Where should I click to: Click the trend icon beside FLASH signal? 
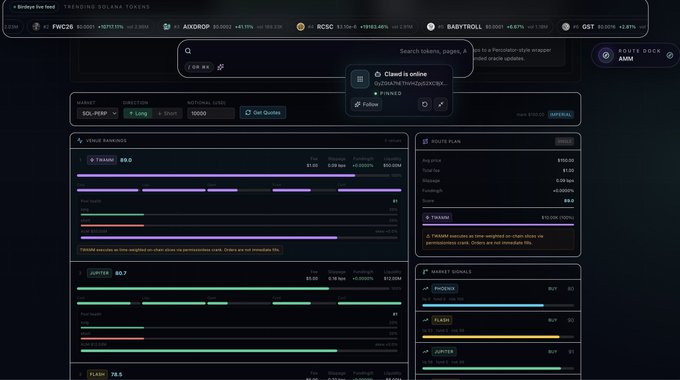[x=425, y=320]
